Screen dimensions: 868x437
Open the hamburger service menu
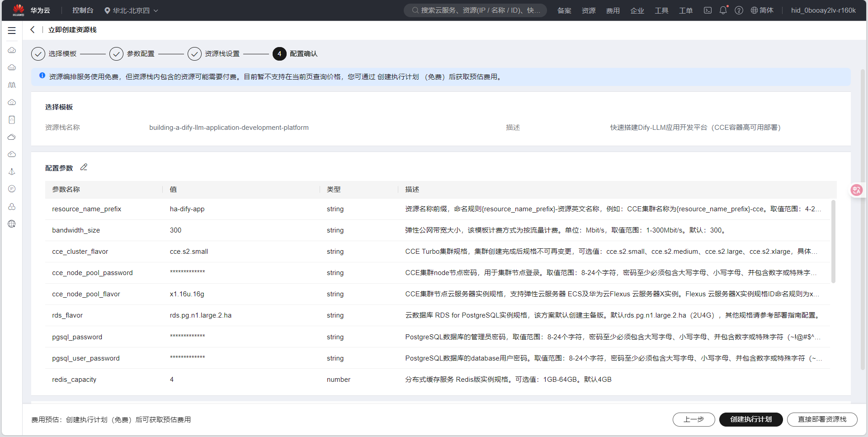click(12, 31)
